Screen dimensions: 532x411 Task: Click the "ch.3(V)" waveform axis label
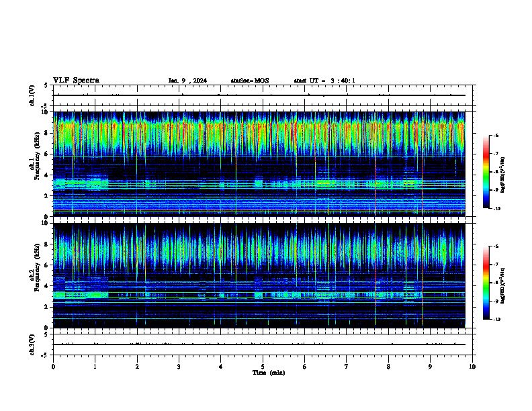pos(32,345)
